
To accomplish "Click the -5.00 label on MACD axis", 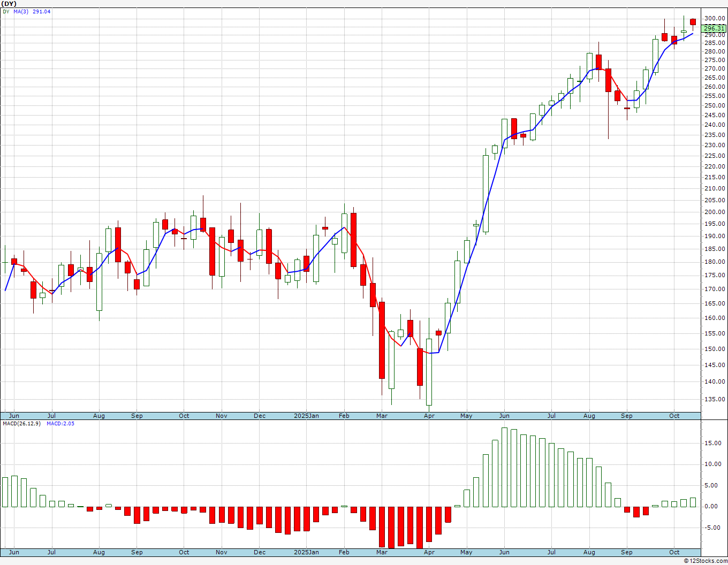I will click(x=712, y=528).
